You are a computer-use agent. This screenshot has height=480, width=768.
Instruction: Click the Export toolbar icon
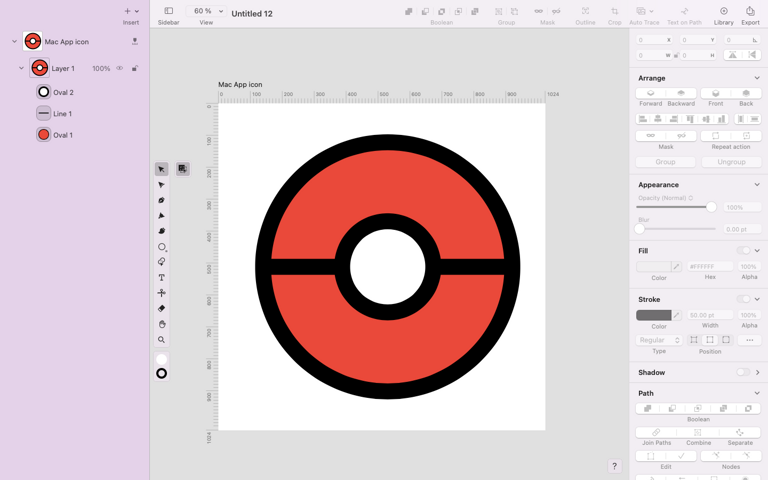coord(750,11)
